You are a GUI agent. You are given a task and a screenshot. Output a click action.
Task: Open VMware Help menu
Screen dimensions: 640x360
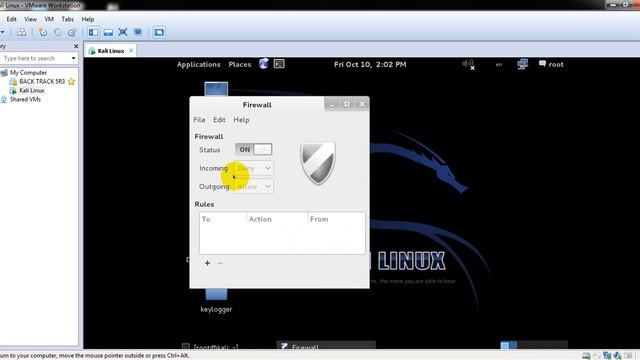pyautogui.click(x=87, y=19)
